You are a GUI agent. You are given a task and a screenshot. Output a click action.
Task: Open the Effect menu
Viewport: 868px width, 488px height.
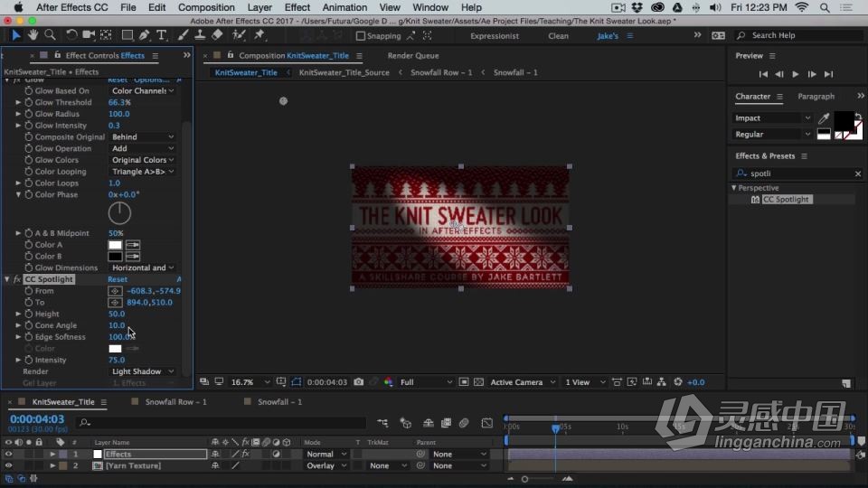click(x=297, y=7)
